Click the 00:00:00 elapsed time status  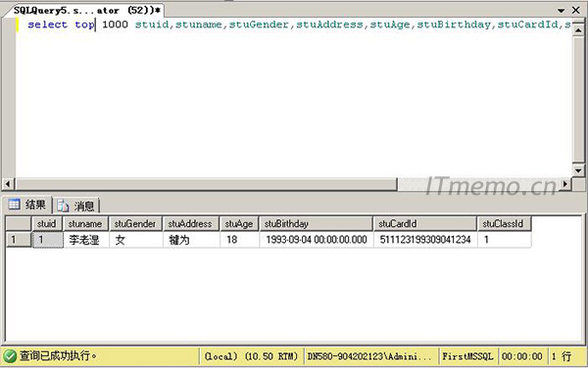point(522,356)
